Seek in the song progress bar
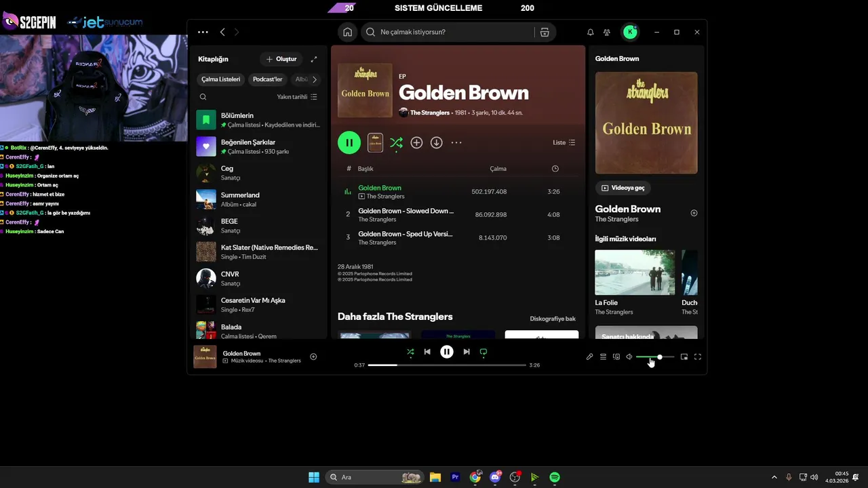 click(x=447, y=365)
